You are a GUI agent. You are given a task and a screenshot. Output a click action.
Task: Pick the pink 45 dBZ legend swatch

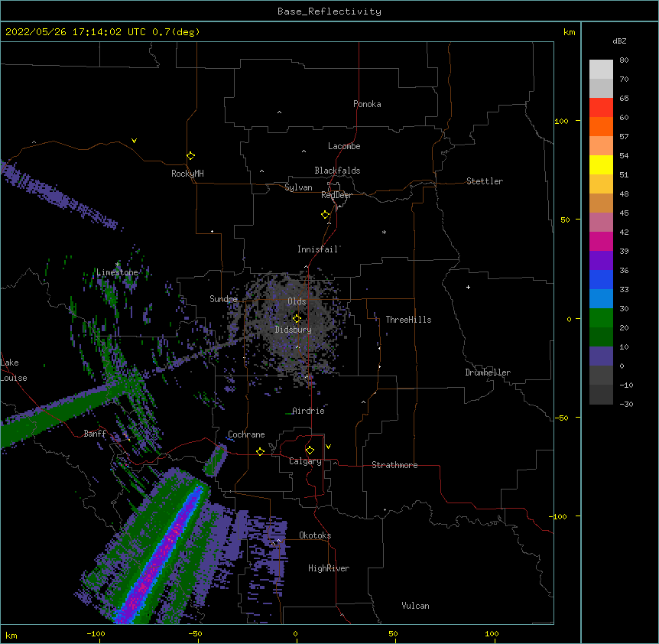(601, 222)
